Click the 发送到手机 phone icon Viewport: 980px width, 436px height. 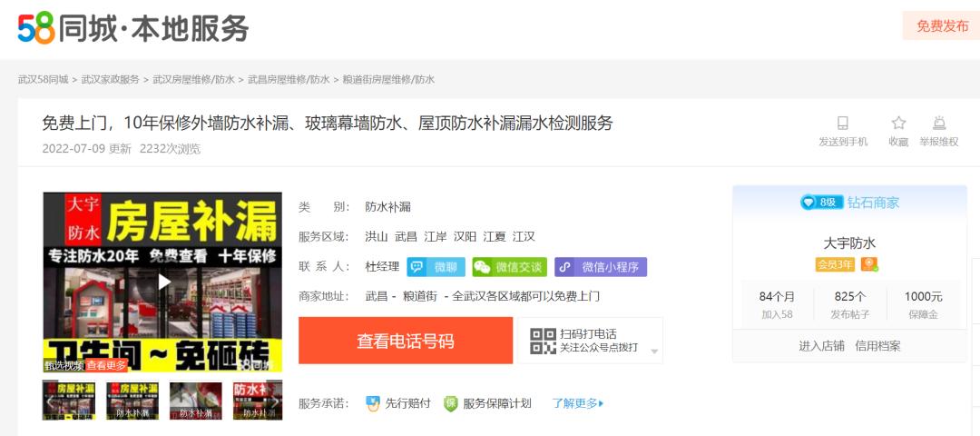tap(843, 124)
